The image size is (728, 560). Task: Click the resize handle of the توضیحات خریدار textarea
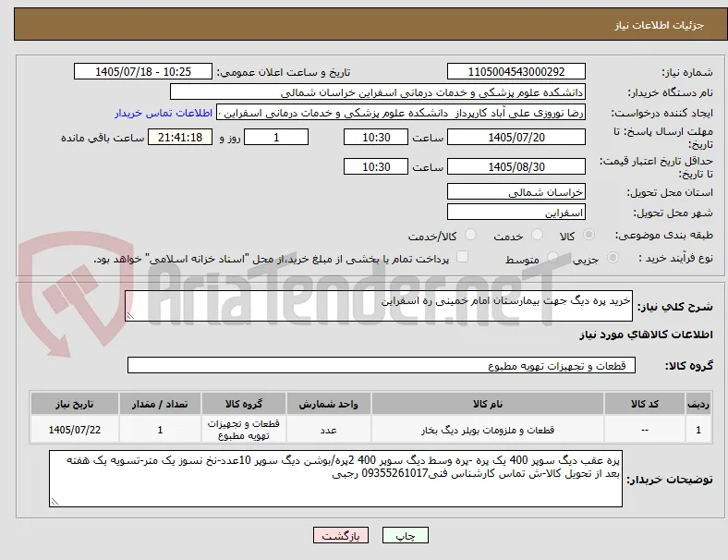click(55, 502)
